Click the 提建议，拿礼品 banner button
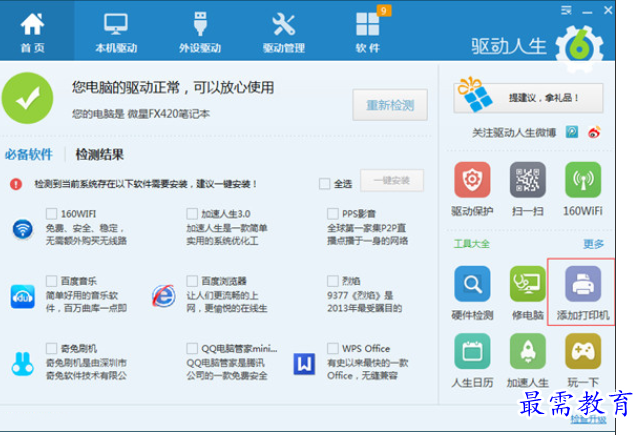Viewport: 641px width, 435px height. coord(528,98)
